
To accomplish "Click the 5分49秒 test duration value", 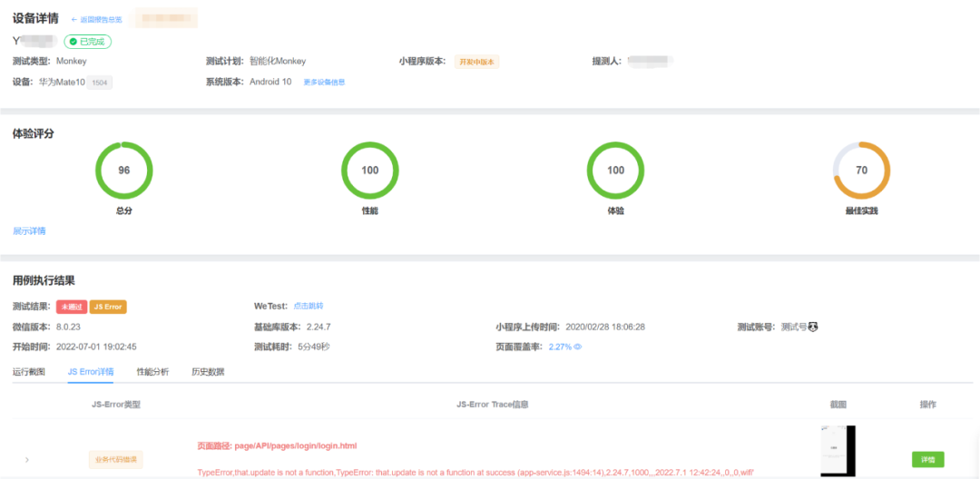I will tap(313, 347).
